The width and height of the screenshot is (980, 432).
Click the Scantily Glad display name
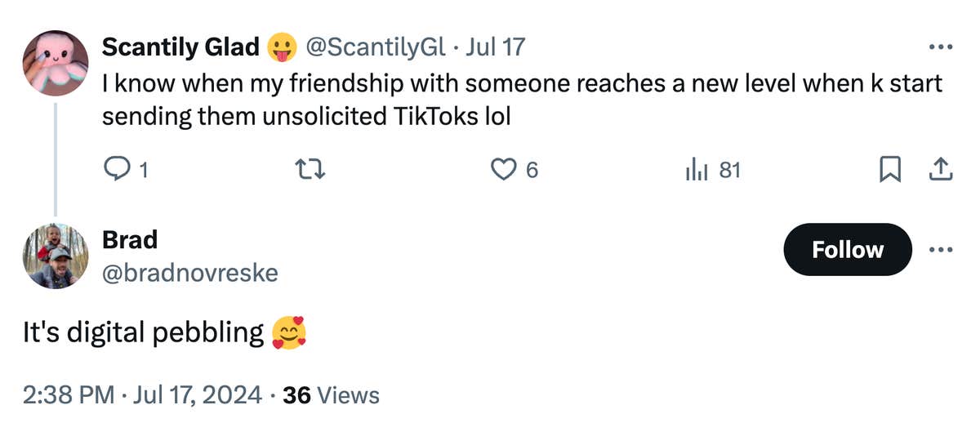(x=180, y=47)
